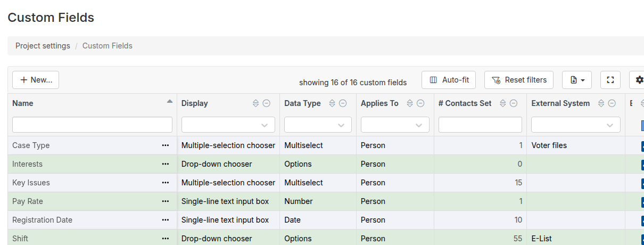Hide the Applies To column using minus icon
This screenshot has height=245, width=644.
pos(421,103)
